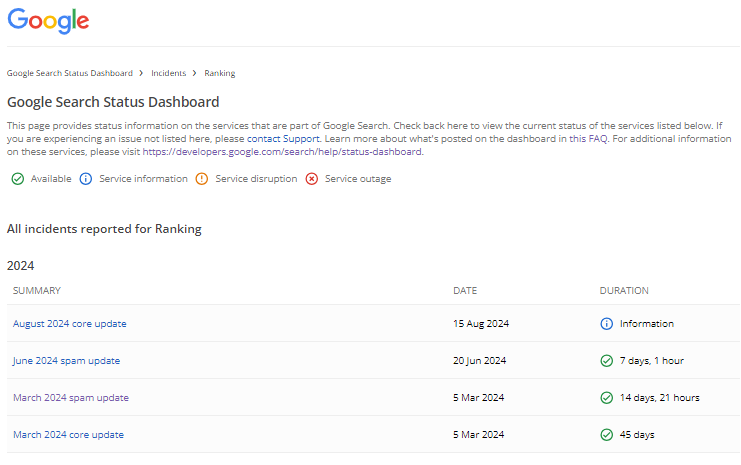Click the date 20 Jun 2024
The image size is (741, 465).
coord(480,361)
